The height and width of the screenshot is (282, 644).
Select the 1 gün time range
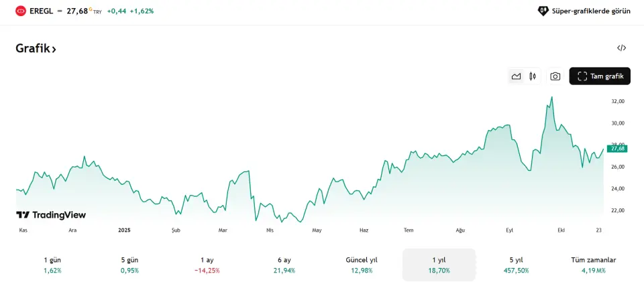coord(53,265)
